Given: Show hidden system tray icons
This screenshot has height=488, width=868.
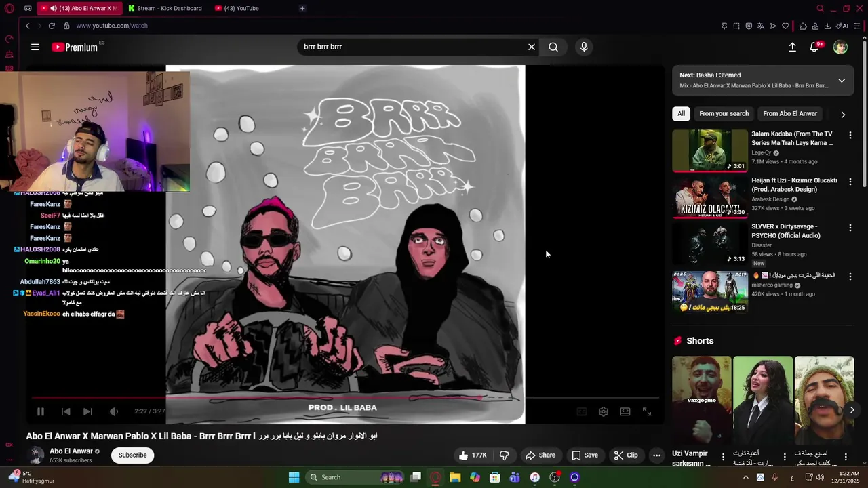Looking at the screenshot, I should (x=745, y=477).
